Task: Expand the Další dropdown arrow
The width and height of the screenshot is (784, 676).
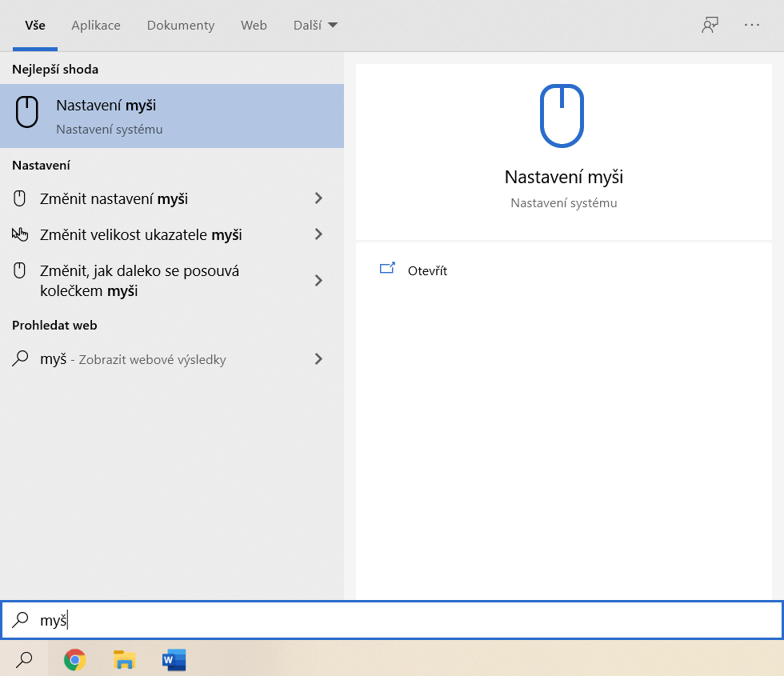Action: (333, 25)
